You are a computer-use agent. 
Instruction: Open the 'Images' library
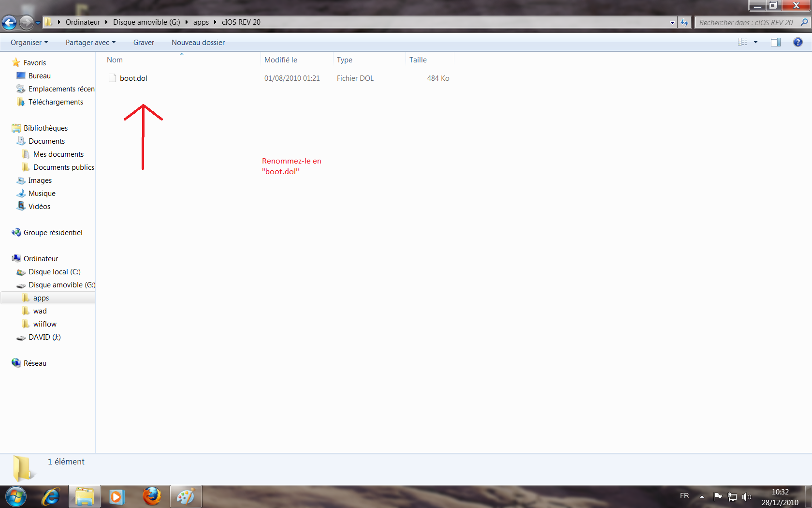pyautogui.click(x=40, y=180)
